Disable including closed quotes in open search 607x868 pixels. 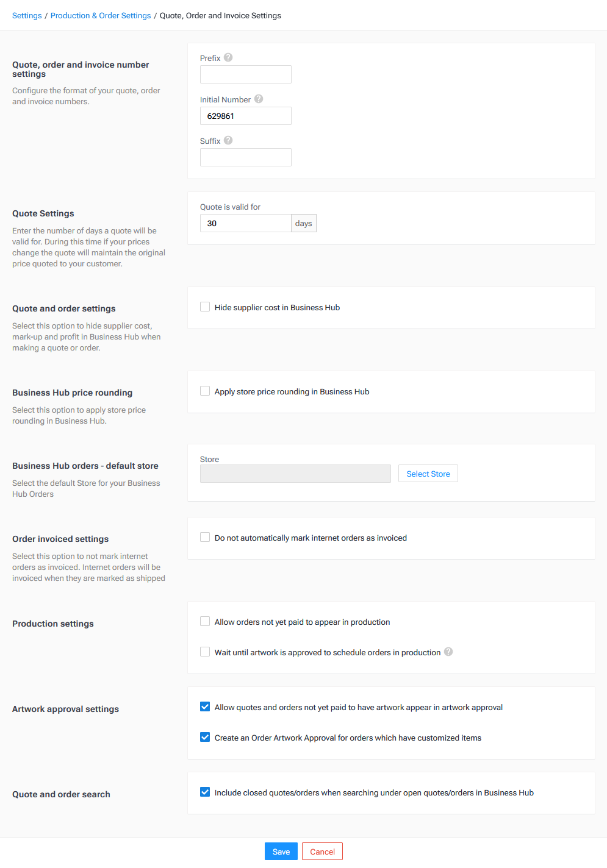[x=205, y=792]
